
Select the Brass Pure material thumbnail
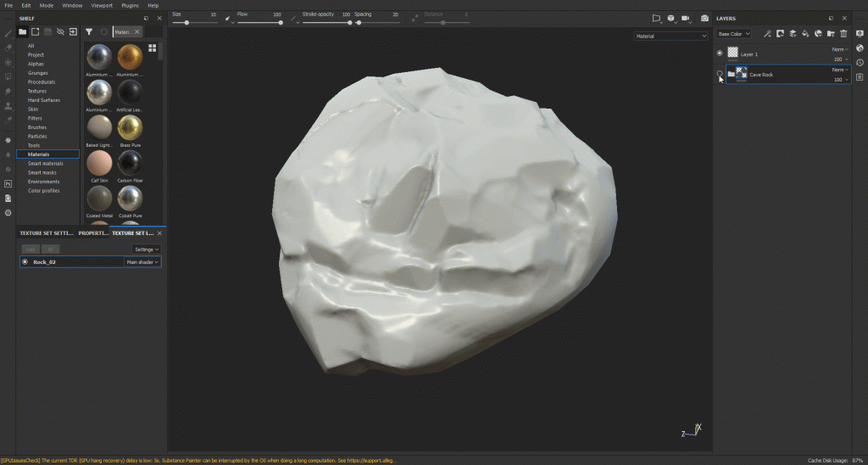130,128
